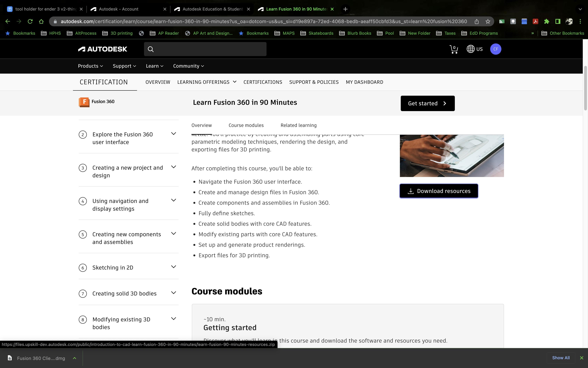The width and height of the screenshot is (588, 368).
Task: Expand the Support menu
Action: tap(124, 66)
